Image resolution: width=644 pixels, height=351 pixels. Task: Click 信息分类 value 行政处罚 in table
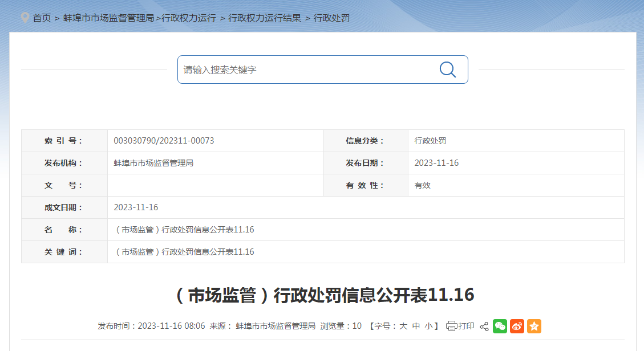[x=430, y=141]
